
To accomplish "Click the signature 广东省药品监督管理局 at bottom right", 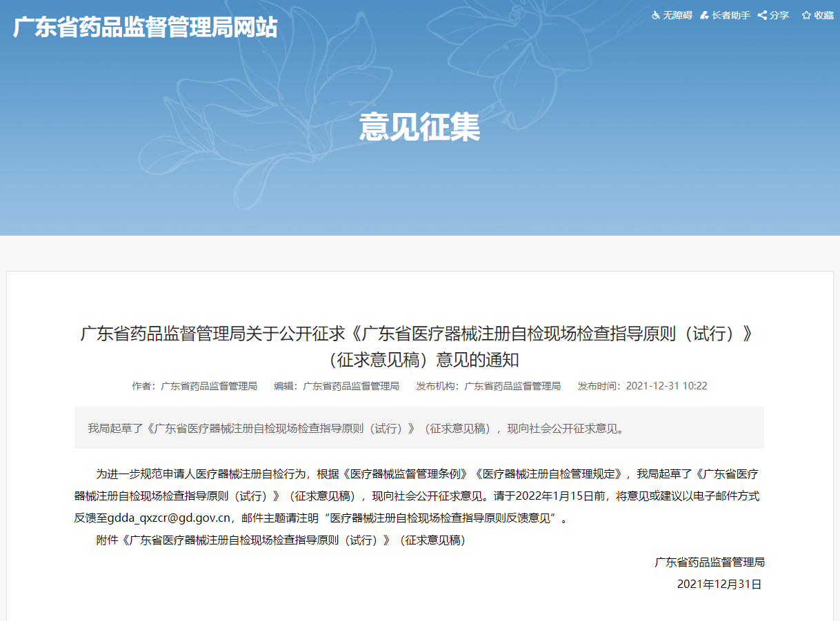I will 710,562.
